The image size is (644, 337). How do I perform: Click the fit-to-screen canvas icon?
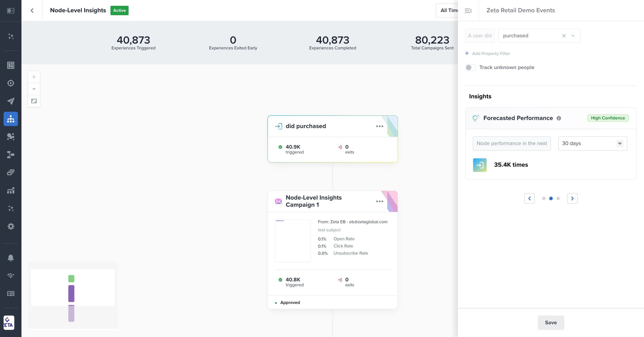click(34, 101)
